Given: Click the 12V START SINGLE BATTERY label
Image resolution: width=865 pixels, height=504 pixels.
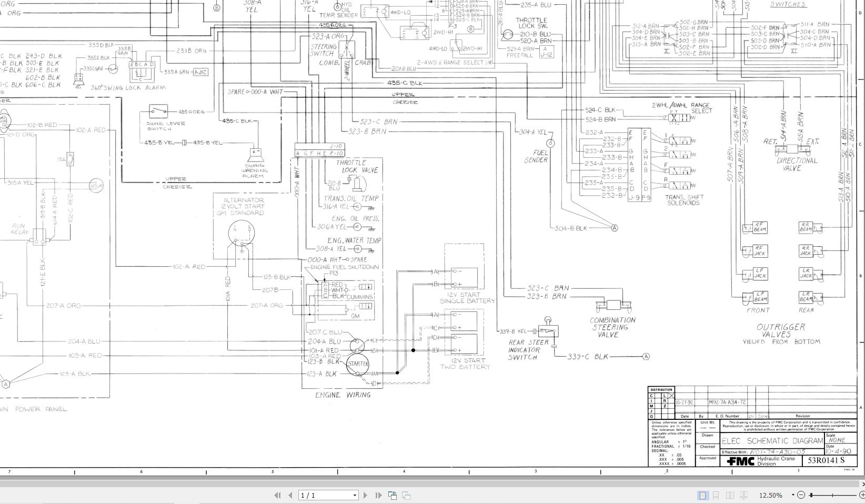Looking at the screenshot, I should coord(467,298).
